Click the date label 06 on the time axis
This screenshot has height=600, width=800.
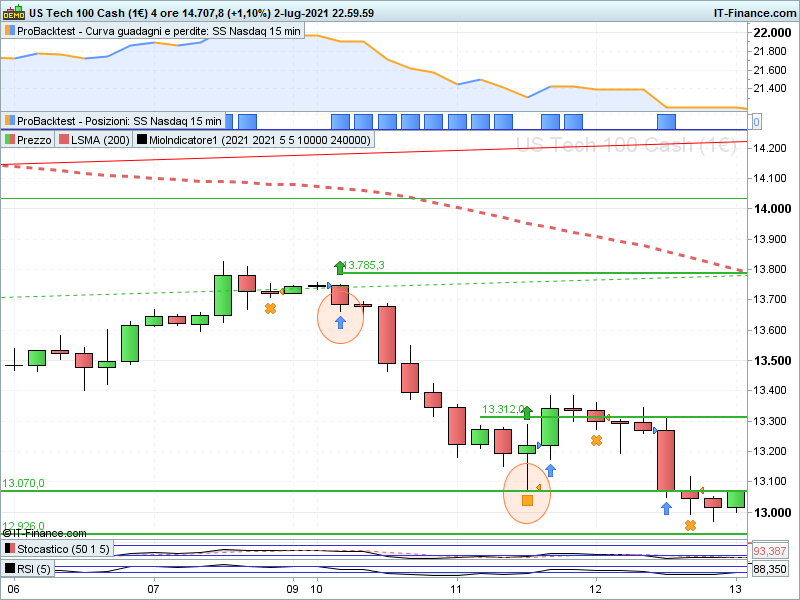pos(13,589)
